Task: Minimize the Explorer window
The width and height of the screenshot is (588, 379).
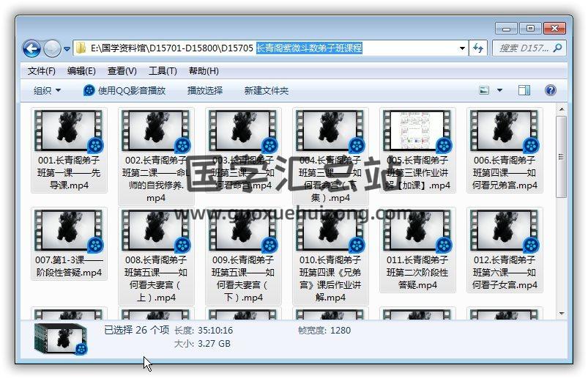Action: pos(506,29)
